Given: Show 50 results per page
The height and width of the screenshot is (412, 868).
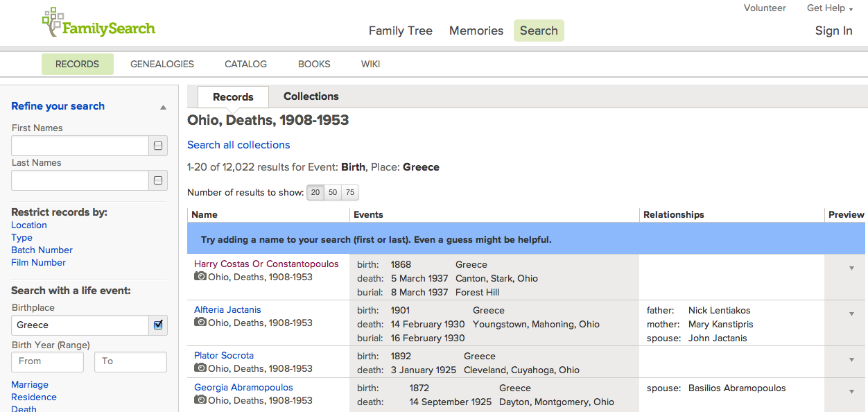Looking at the screenshot, I should (x=333, y=193).
